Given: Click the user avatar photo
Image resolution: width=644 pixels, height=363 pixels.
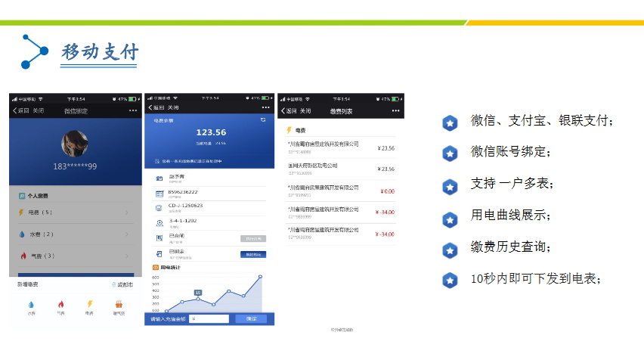Looking at the screenshot, I should [x=75, y=141].
